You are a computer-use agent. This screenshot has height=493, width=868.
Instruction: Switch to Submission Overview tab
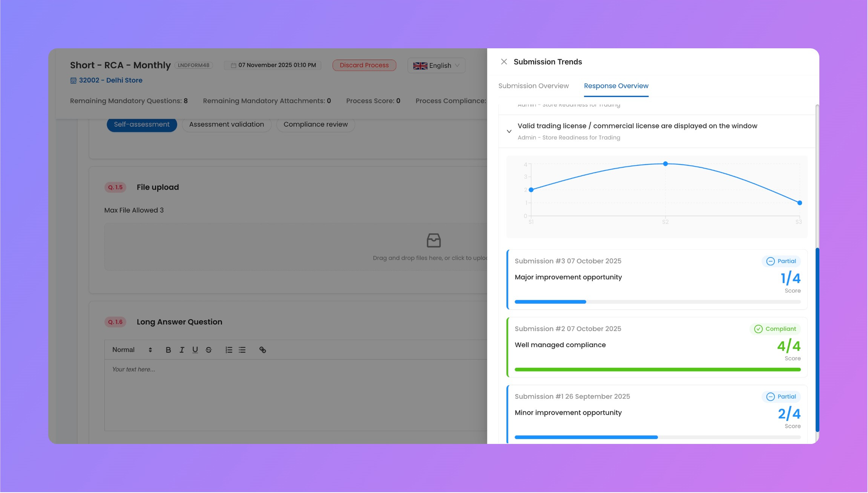pyautogui.click(x=533, y=86)
